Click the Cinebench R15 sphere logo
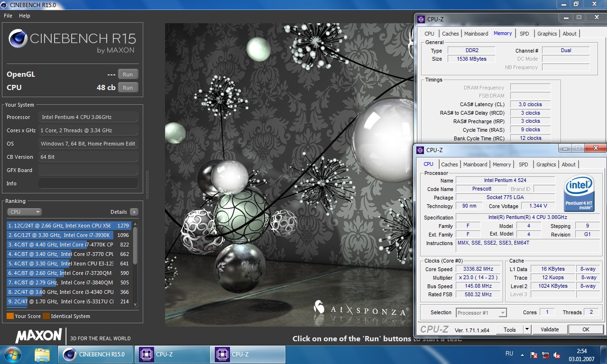Image resolution: width=607 pixels, height=364 pixels. (18, 38)
